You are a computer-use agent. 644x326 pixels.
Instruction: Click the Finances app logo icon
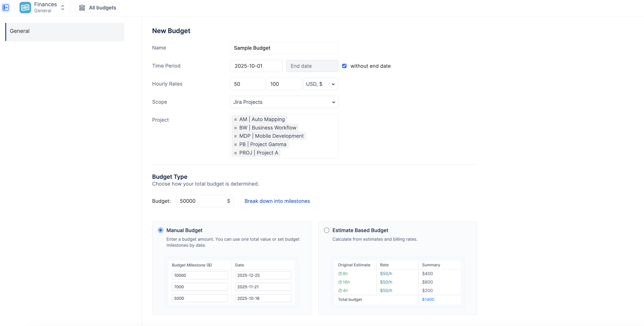pos(25,7)
